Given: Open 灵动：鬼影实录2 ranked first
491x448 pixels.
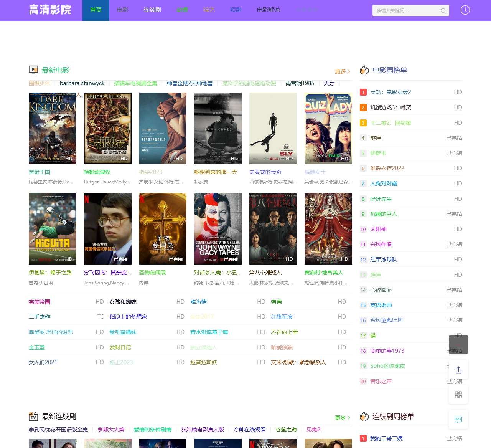Looking at the screenshot, I should click(x=391, y=92).
